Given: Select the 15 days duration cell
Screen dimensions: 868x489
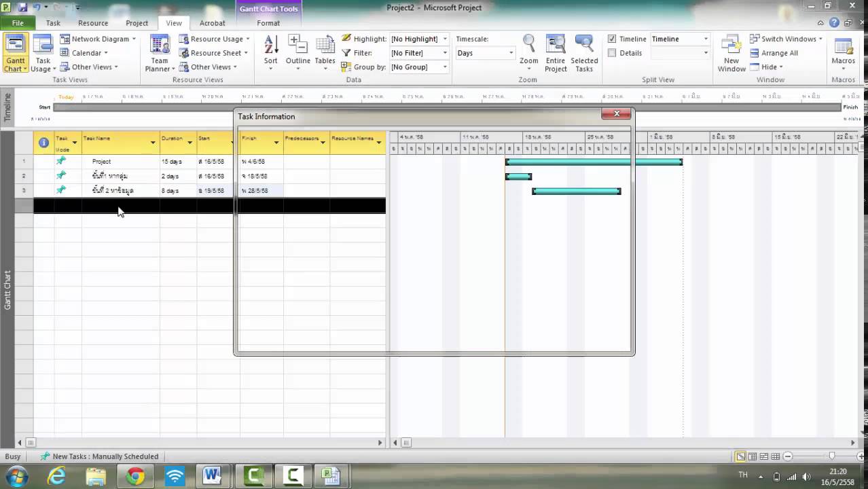Looking at the screenshot, I should [x=178, y=162].
